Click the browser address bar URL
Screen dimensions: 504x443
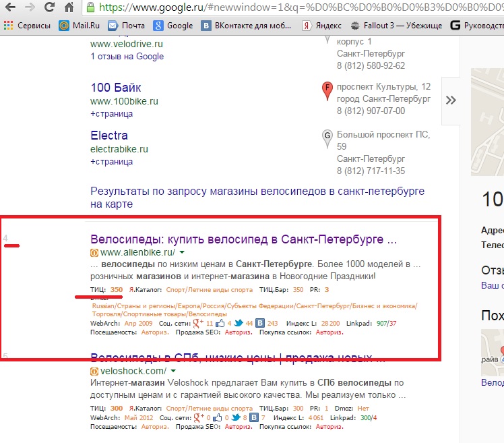(x=301, y=7)
